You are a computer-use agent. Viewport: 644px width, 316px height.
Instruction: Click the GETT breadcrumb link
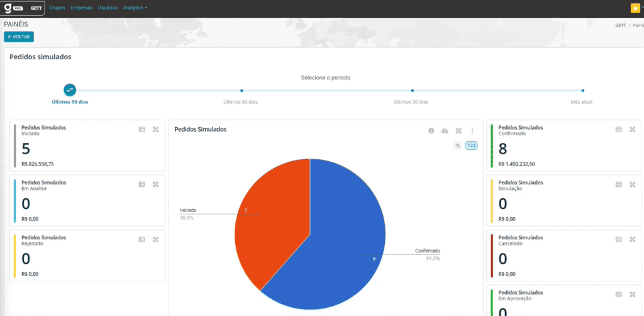tap(619, 26)
